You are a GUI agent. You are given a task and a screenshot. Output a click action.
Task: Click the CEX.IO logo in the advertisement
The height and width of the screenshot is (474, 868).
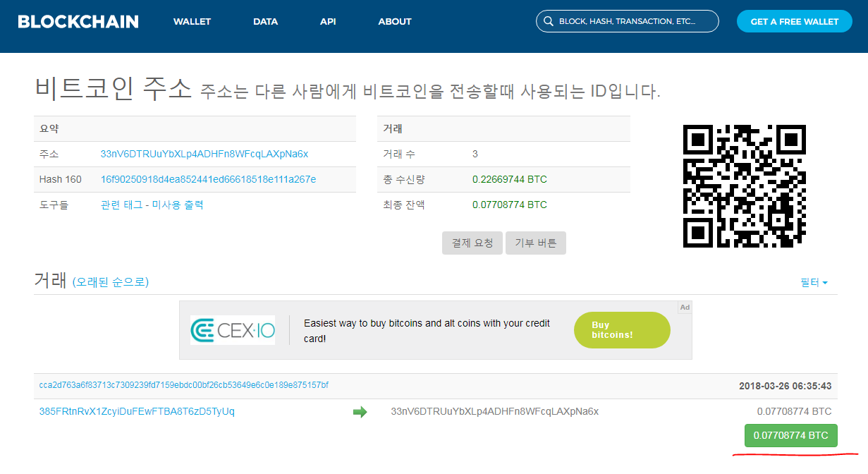[x=233, y=329]
